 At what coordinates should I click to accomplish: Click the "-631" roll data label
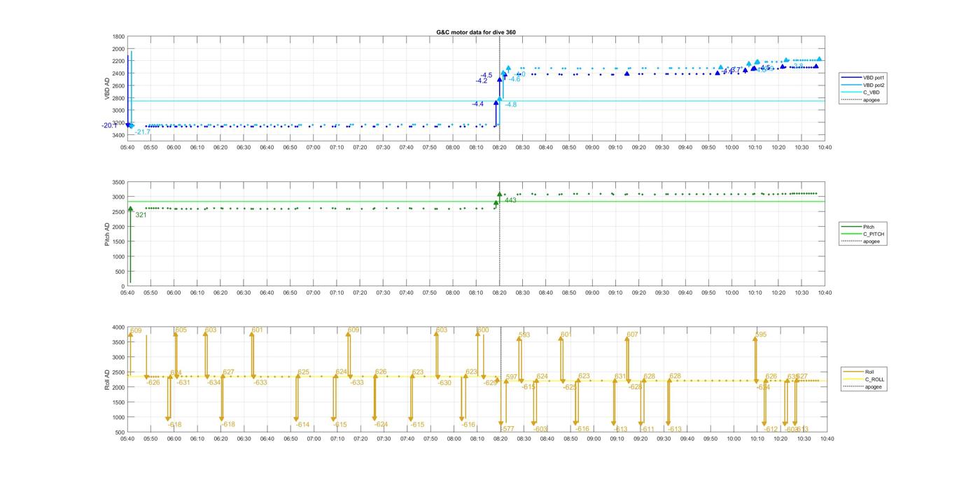point(183,383)
